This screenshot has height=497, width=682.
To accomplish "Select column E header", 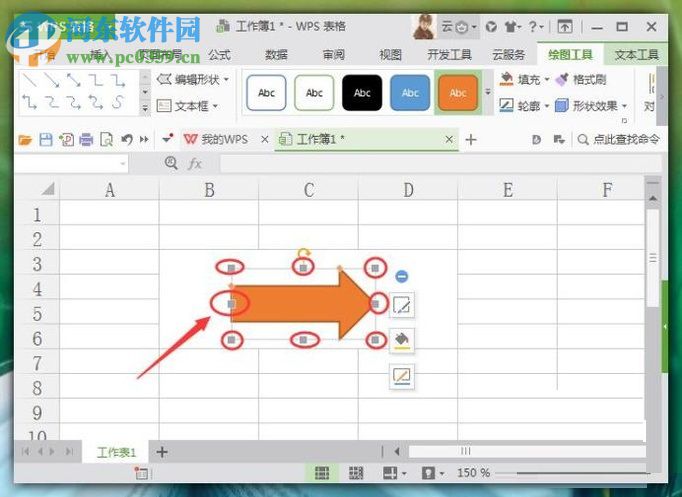I will pos(508,190).
